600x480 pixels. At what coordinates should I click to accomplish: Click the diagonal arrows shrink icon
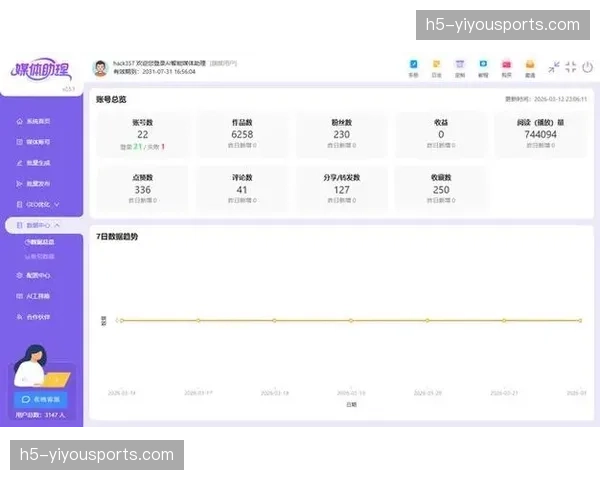coord(553,67)
